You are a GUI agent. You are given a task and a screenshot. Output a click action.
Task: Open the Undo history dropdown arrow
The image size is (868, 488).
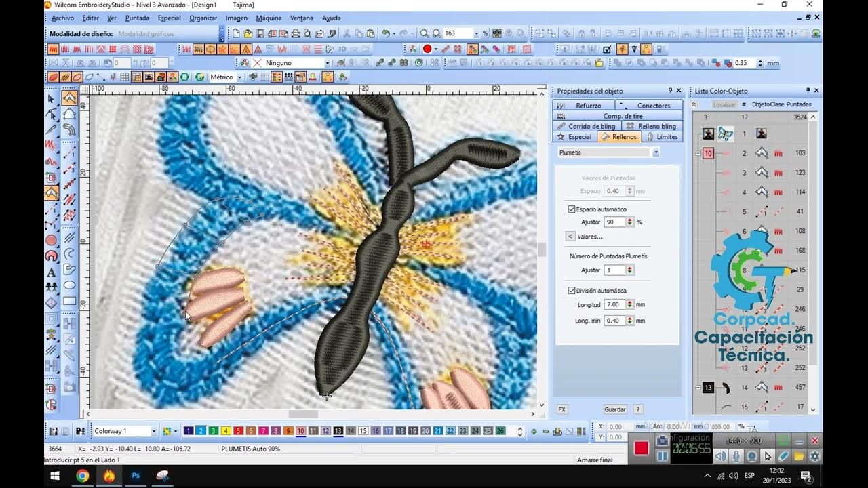click(395, 33)
